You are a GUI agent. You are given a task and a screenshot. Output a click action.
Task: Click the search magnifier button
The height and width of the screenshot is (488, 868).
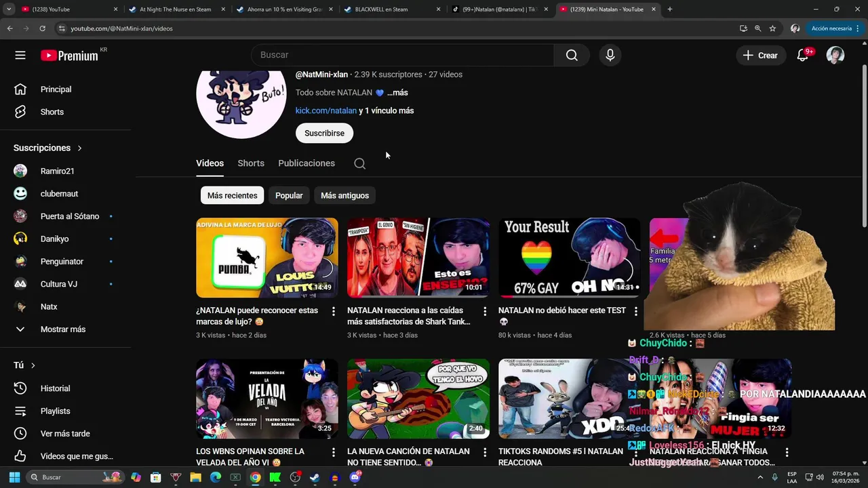572,56
